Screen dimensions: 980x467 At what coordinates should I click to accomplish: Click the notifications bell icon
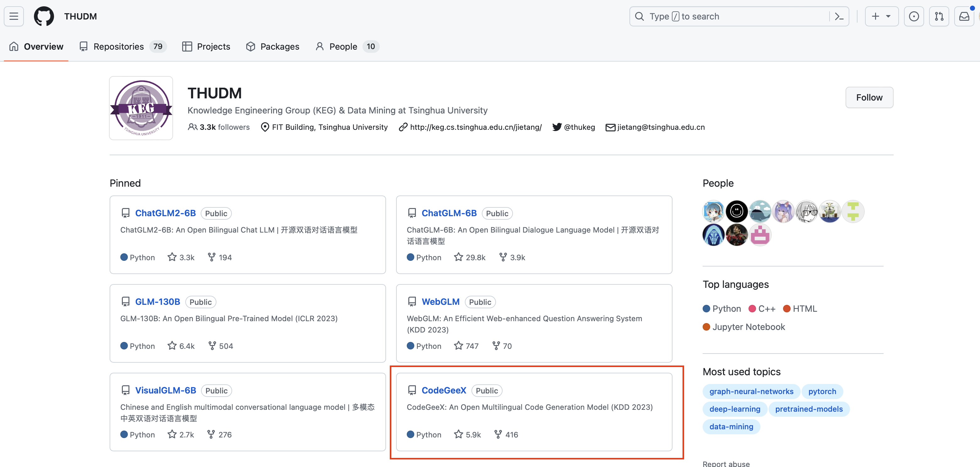(963, 16)
